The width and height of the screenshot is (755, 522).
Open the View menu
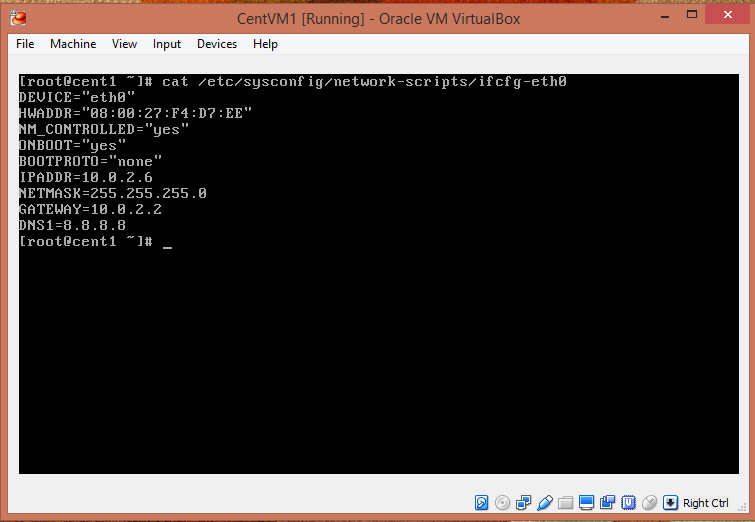tap(125, 44)
